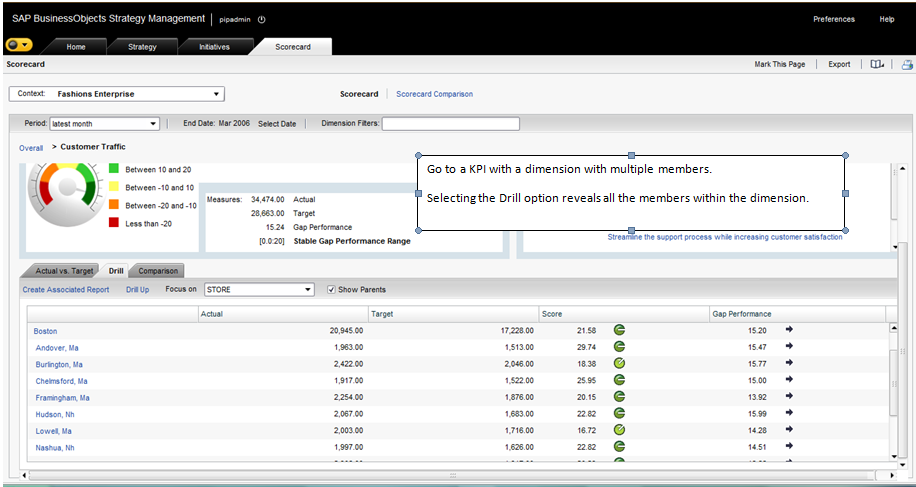This screenshot has width=916, height=487.
Task: Click the trend arrow in the Chelmsford row
Action: [x=789, y=379]
